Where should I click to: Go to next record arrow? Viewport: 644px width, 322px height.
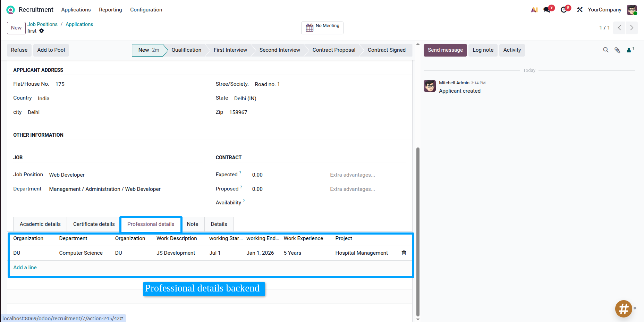[x=632, y=28]
